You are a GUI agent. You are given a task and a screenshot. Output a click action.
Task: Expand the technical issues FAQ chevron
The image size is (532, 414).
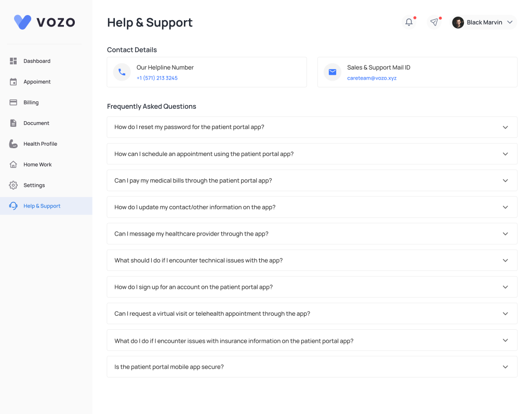pos(505,261)
